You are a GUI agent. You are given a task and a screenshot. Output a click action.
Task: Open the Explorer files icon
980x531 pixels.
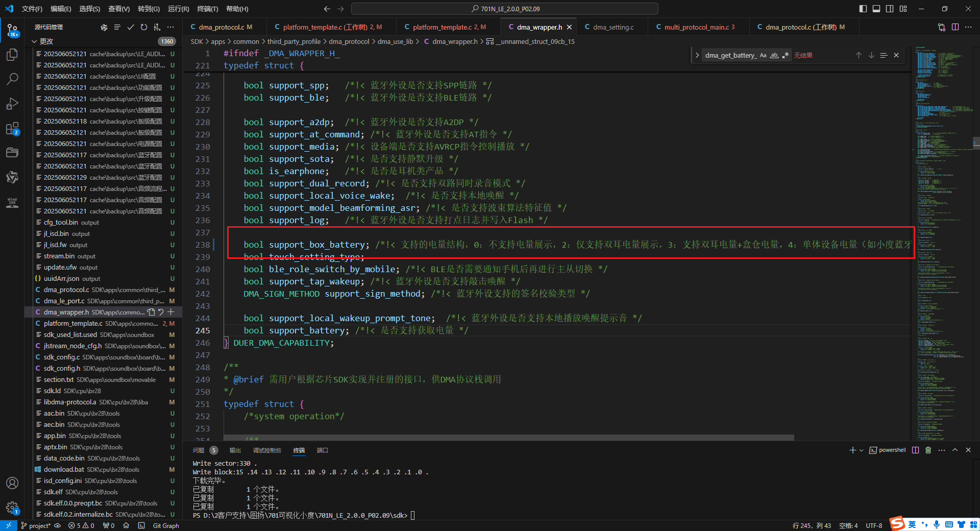coord(12,55)
